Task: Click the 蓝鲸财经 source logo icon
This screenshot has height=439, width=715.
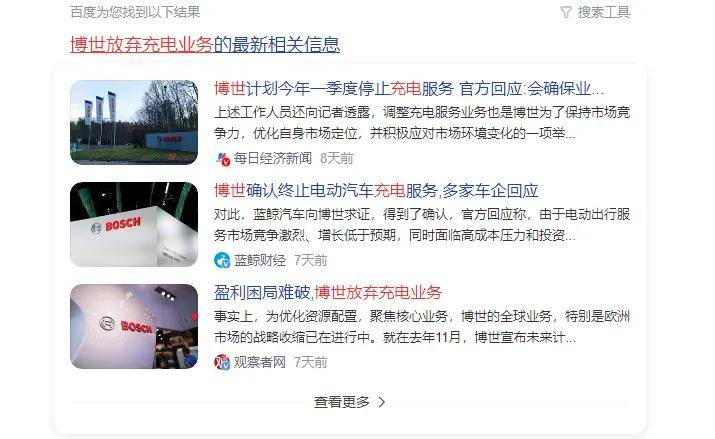Action: click(x=223, y=260)
